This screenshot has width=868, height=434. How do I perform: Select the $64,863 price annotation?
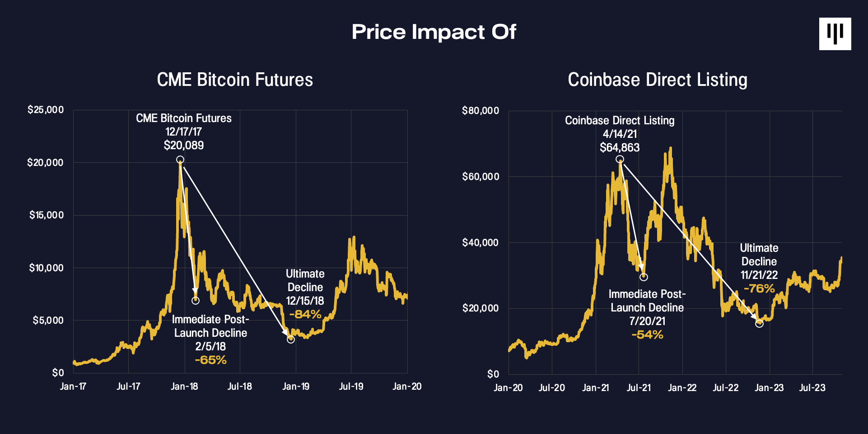(x=620, y=147)
